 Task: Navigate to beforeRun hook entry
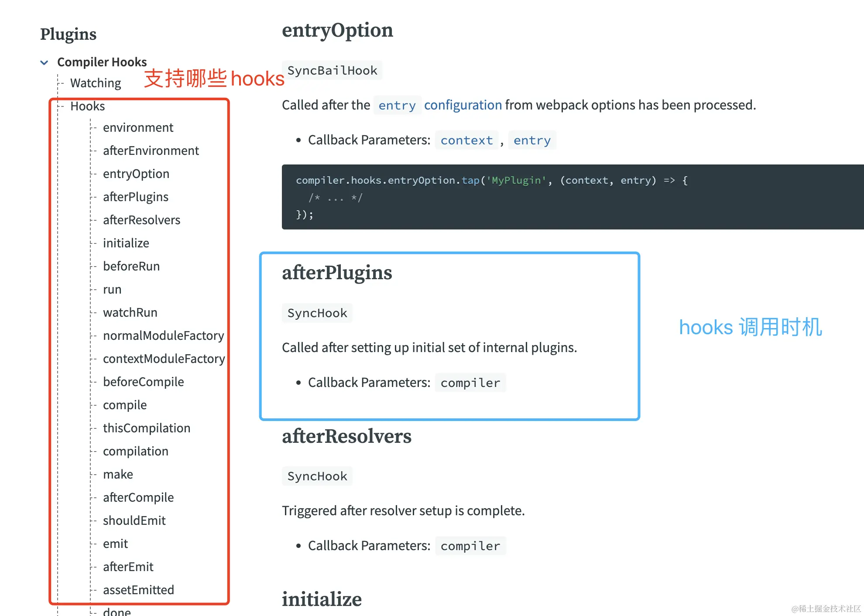[131, 266]
